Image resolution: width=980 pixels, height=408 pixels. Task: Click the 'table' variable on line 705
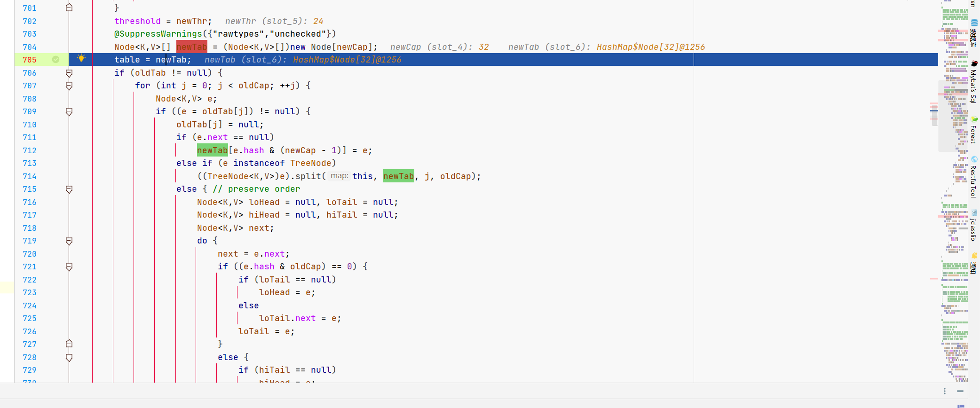[x=127, y=60]
